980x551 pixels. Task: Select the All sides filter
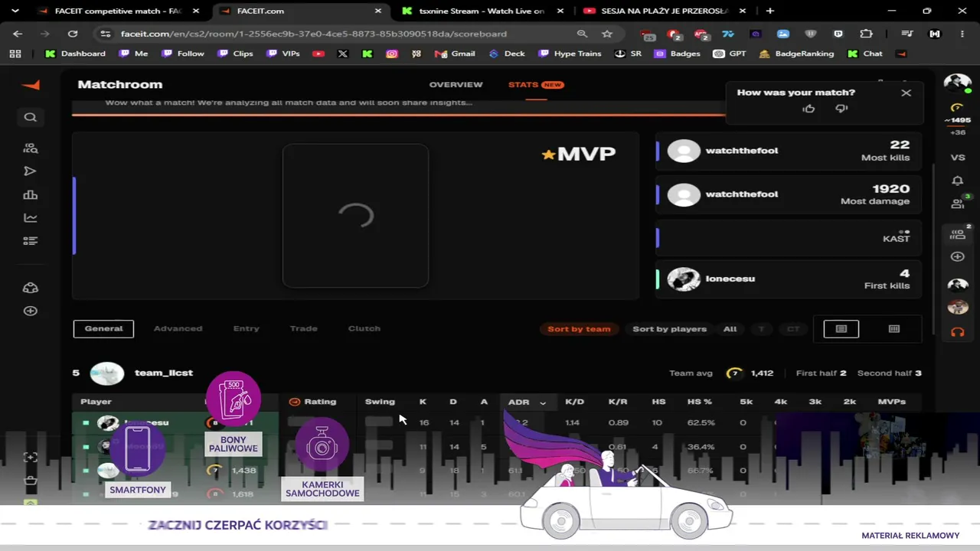point(730,329)
